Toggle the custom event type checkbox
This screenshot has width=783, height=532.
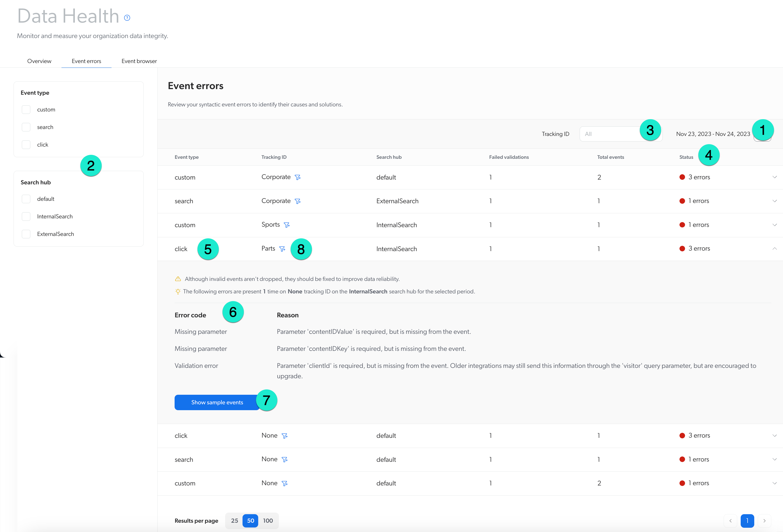point(26,109)
